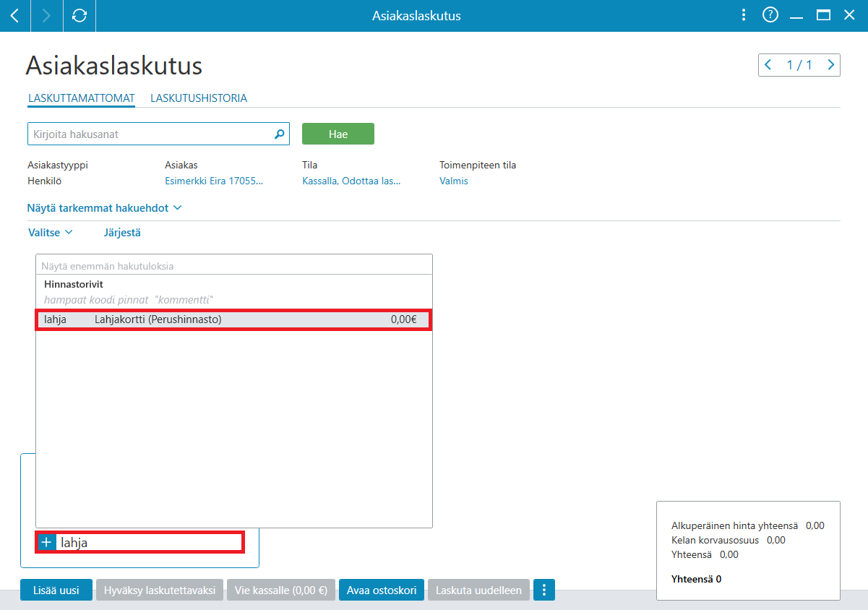Click the green Hae button
Image resolution: width=868 pixels, height=610 pixels.
pyautogui.click(x=338, y=134)
